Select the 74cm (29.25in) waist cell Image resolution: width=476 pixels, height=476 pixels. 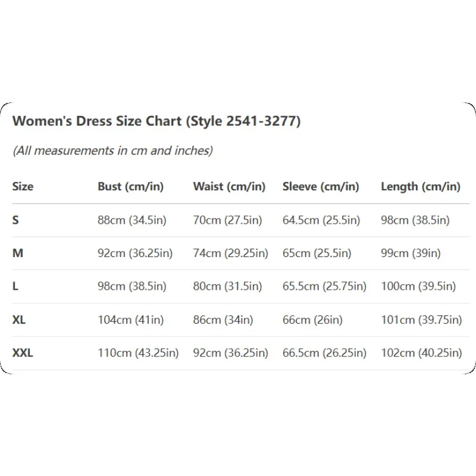pos(230,253)
